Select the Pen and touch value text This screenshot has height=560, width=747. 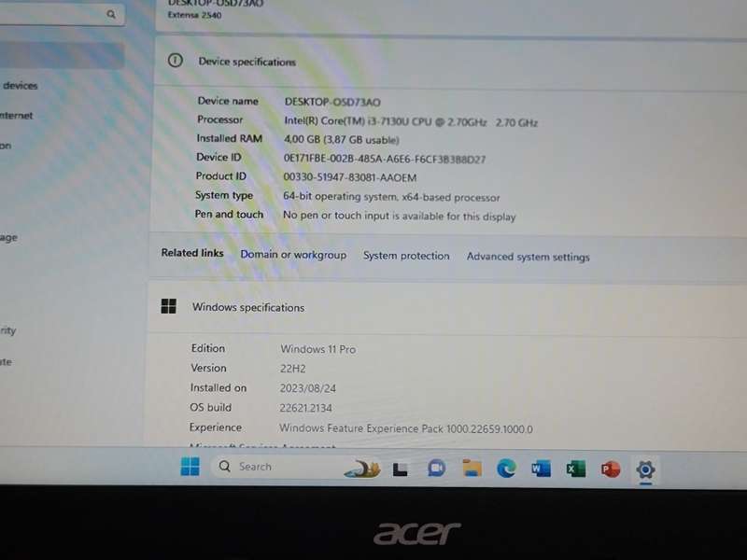(400, 216)
